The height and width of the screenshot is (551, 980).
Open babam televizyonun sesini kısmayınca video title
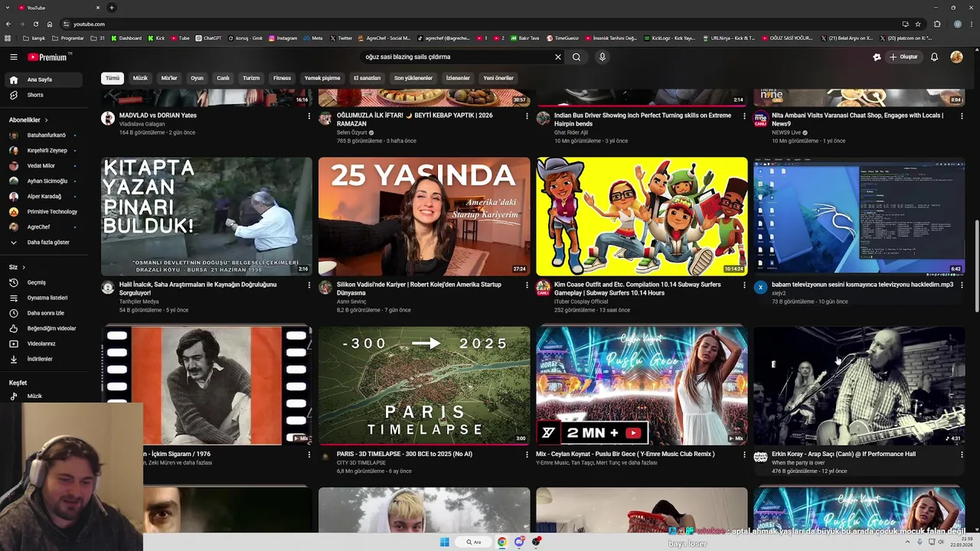coord(862,285)
